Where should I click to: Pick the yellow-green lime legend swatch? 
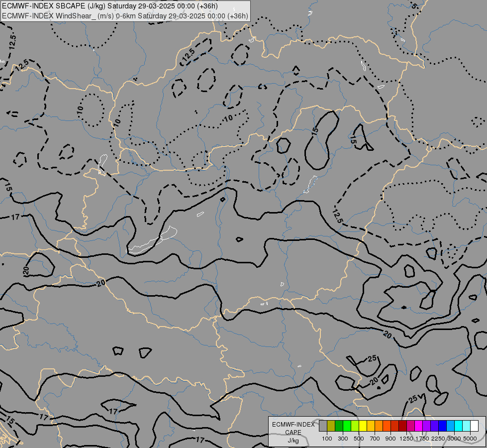click(355, 426)
